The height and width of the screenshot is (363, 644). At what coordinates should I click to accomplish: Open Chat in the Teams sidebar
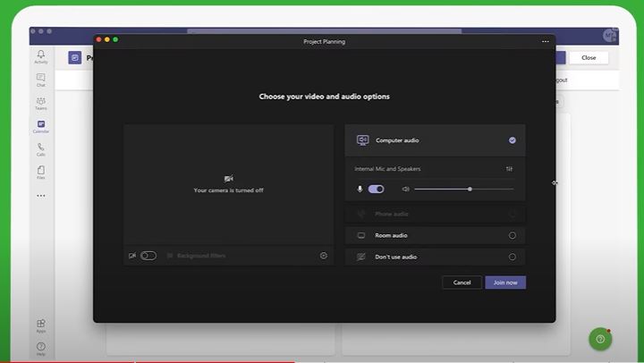[41, 80]
